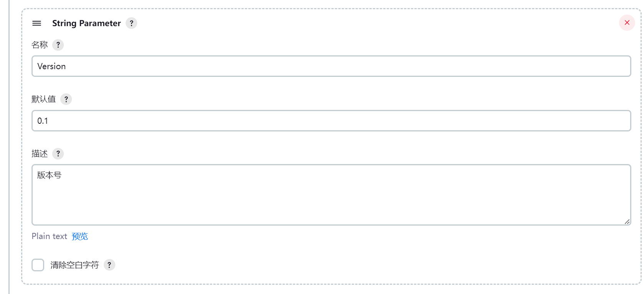
Task: Delete the String Parameter with the red X
Action: tap(627, 23)
